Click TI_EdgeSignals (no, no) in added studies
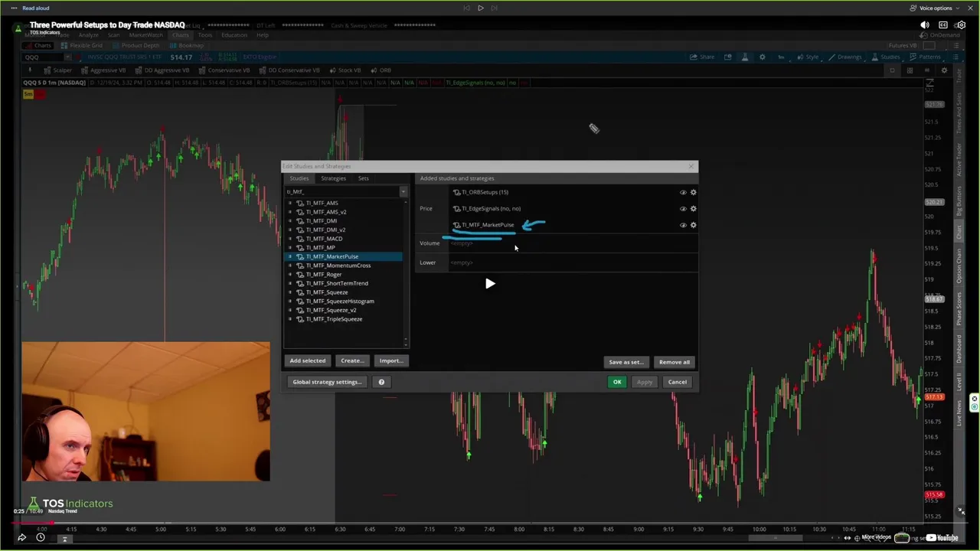 (491, 208)
